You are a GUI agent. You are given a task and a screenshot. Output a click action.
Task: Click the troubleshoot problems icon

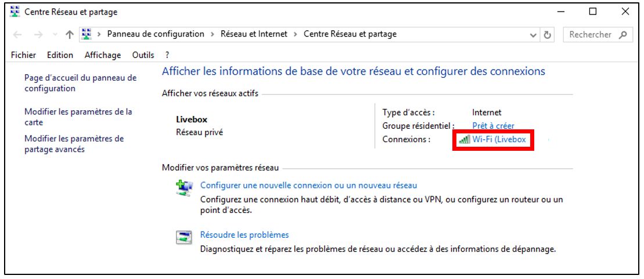(x=184, y=238)
